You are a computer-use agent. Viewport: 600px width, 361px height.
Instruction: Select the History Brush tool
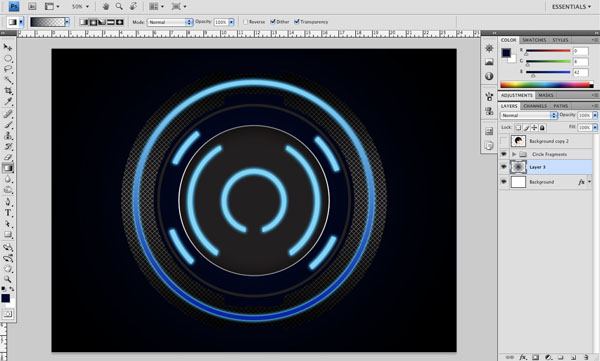[x=8, y=146]
